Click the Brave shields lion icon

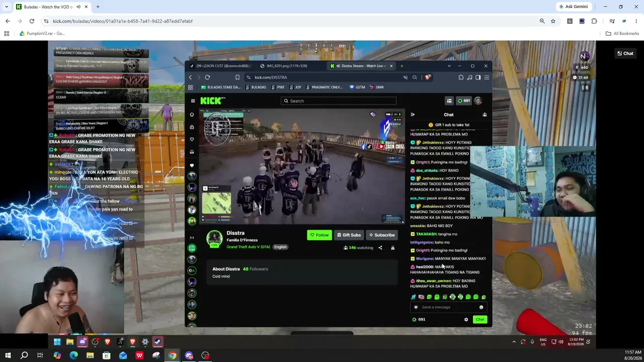(428, 77)
